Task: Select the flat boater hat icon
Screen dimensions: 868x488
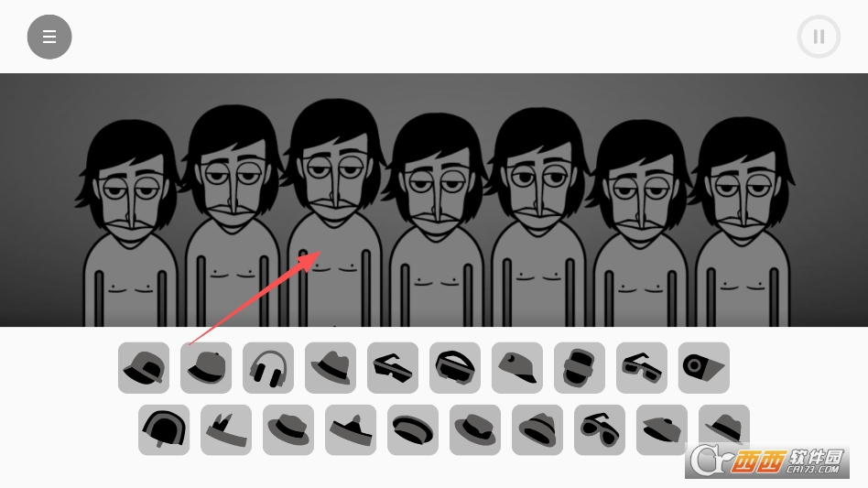Action: [413, 430]
